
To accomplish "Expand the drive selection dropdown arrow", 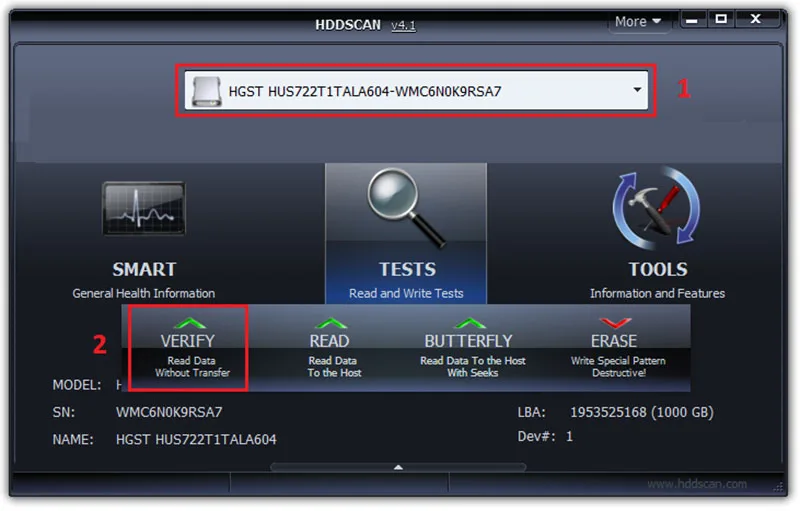I will [637, 90].
